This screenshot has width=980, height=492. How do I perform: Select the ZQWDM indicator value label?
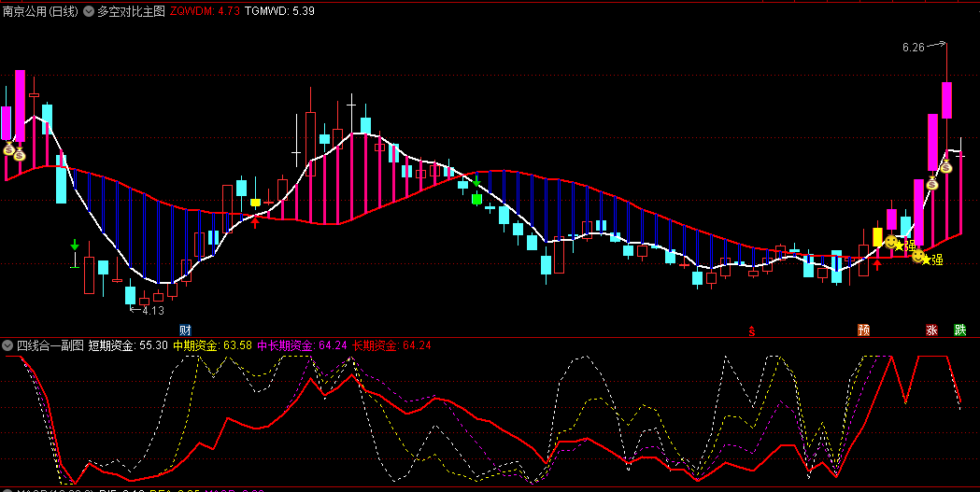point(204,11)
